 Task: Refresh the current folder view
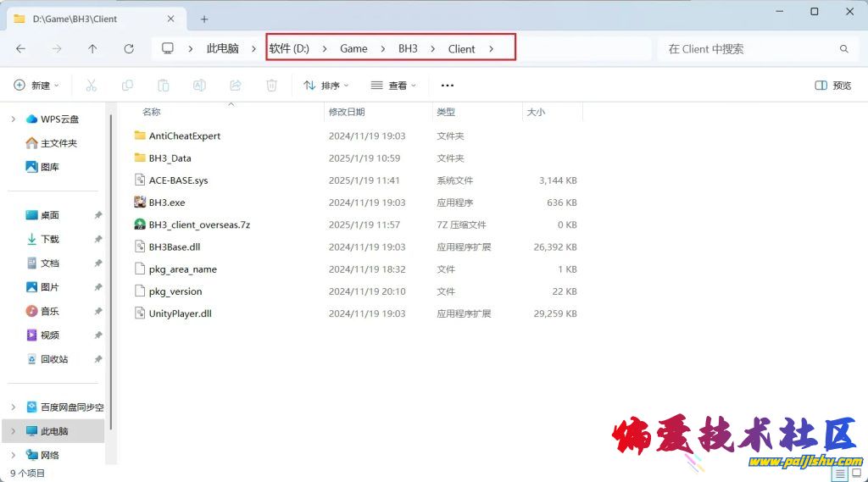point(129,49)
